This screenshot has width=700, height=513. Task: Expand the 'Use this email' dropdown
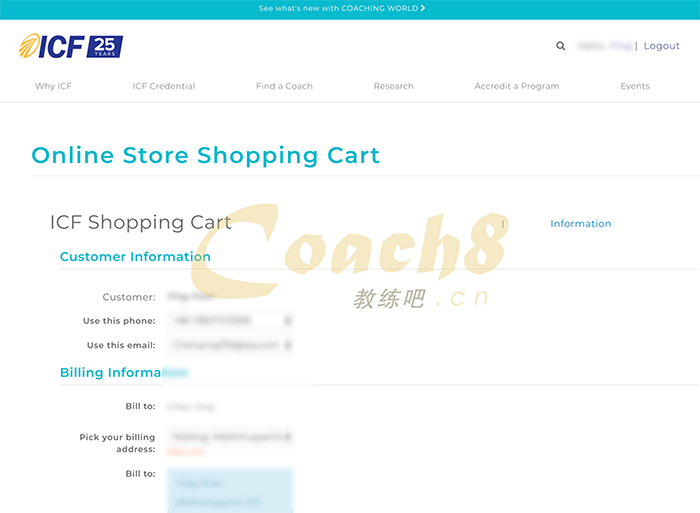point(231,345)
